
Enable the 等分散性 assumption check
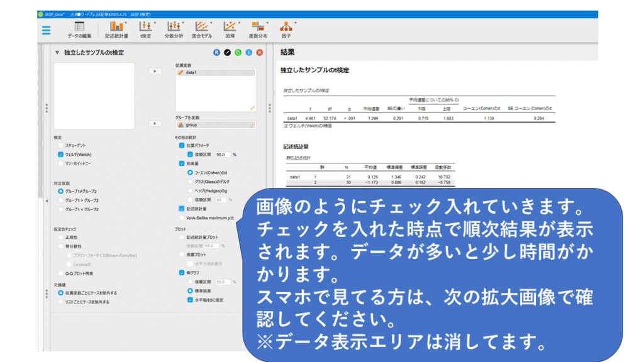point(61,246)
